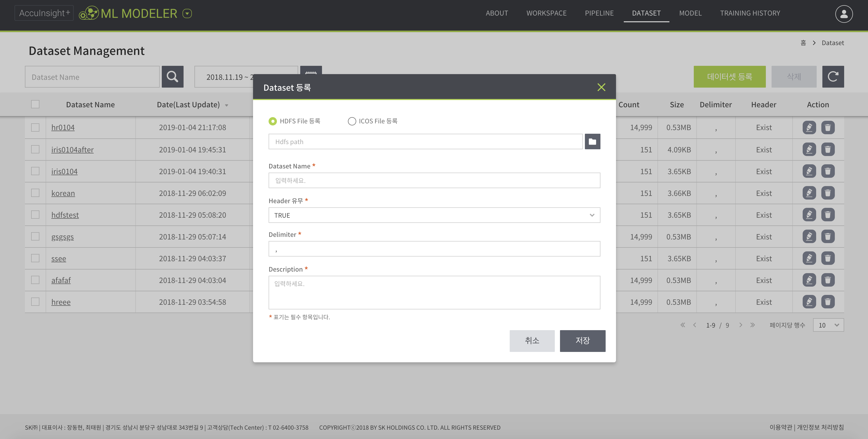This screenshot has height=439, width=868.
Task: Check the gsgsgs row checkbox
Action: point(35,237)
